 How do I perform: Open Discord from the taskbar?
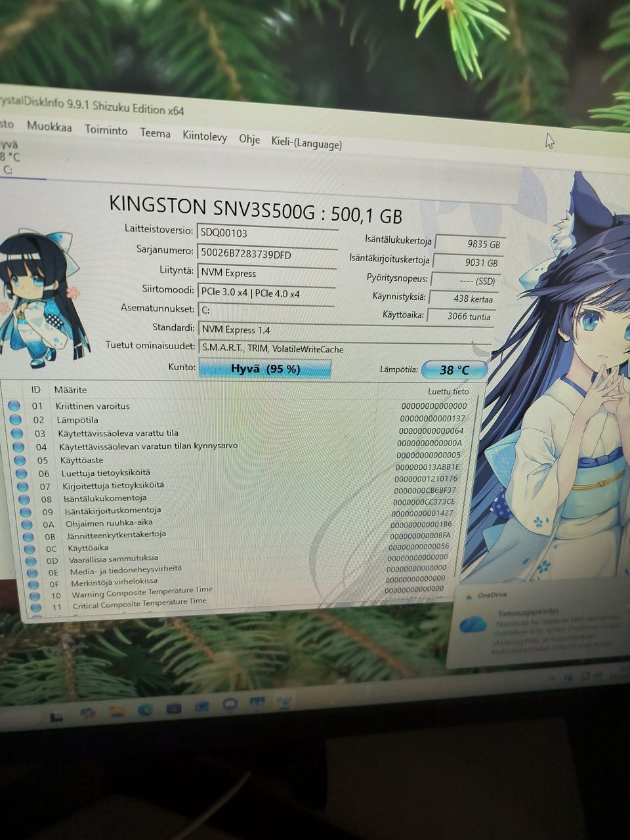click(230, 705)
